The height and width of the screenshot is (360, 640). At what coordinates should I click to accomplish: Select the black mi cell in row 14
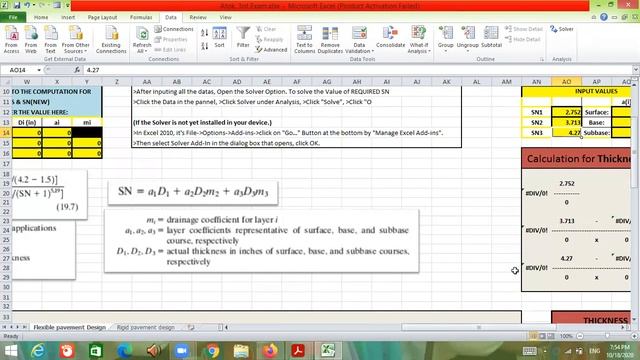click(87, 133)
